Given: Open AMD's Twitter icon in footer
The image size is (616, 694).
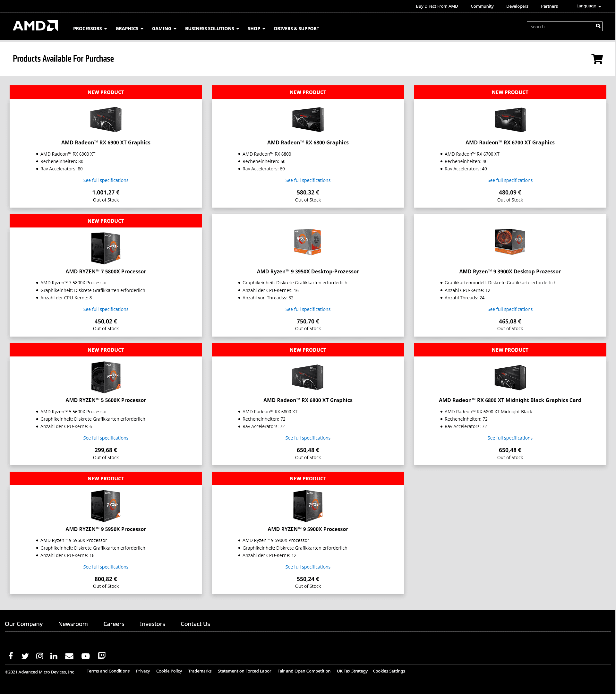Looking at the screenshot, I should pos(25,656).
